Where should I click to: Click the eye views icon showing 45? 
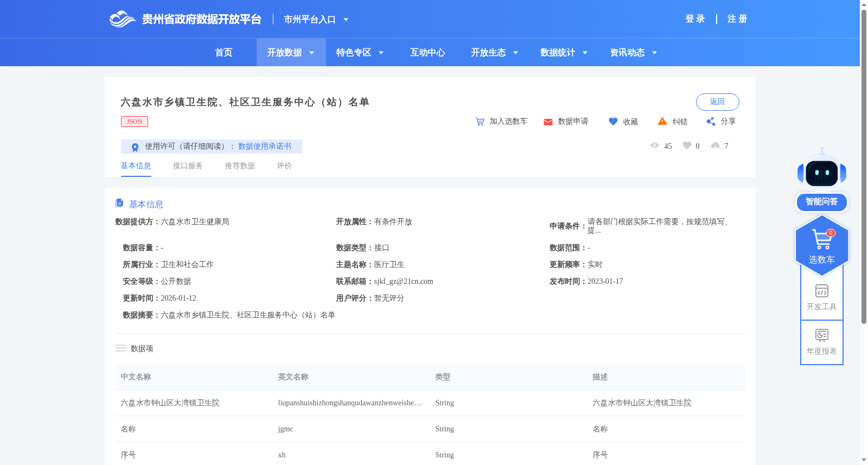coord(654,145)
